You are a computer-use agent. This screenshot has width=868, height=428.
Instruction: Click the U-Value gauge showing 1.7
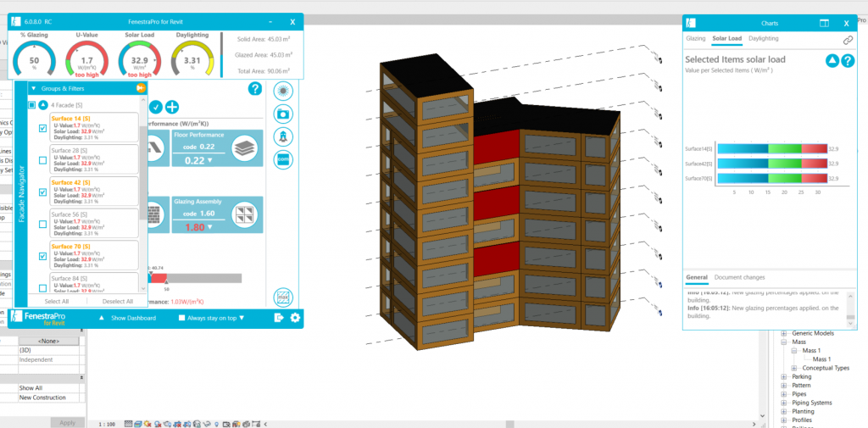87,60
